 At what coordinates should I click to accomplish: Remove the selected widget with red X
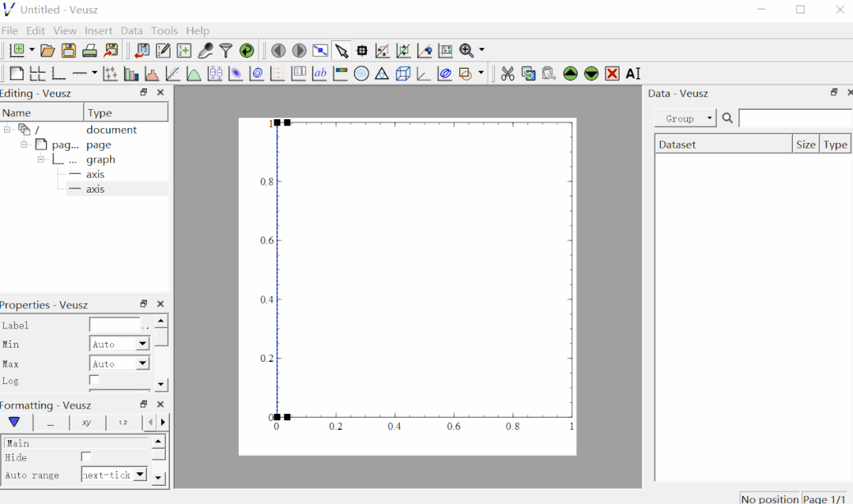pos(612,73)
